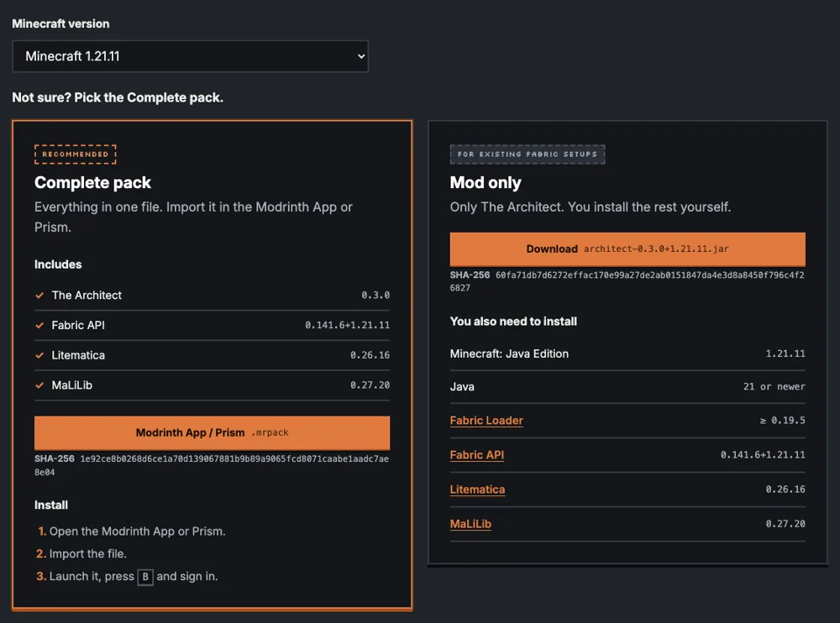The width and height of the screenshot is (840, 623).
Task: Click the 'Includes' heading
Action: pos(58,264)
